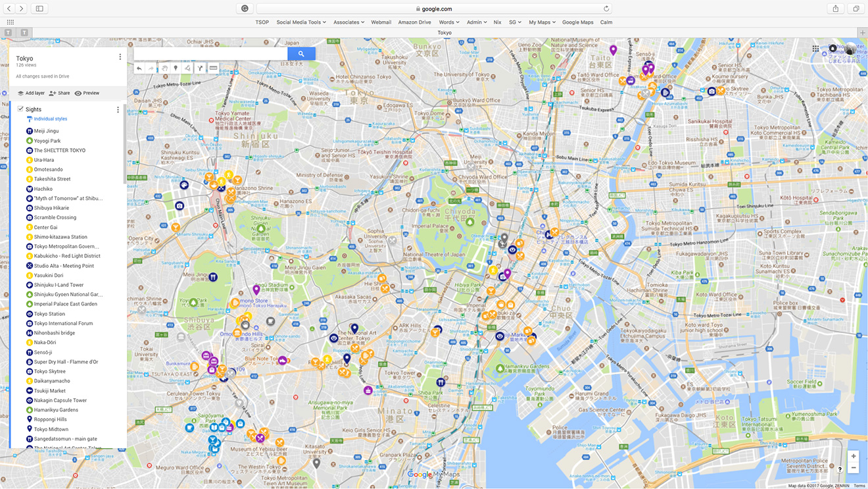Zoom in the map with plus button
Image resolution: width=868 pixels, height=489 pixels.
(853, 456)
